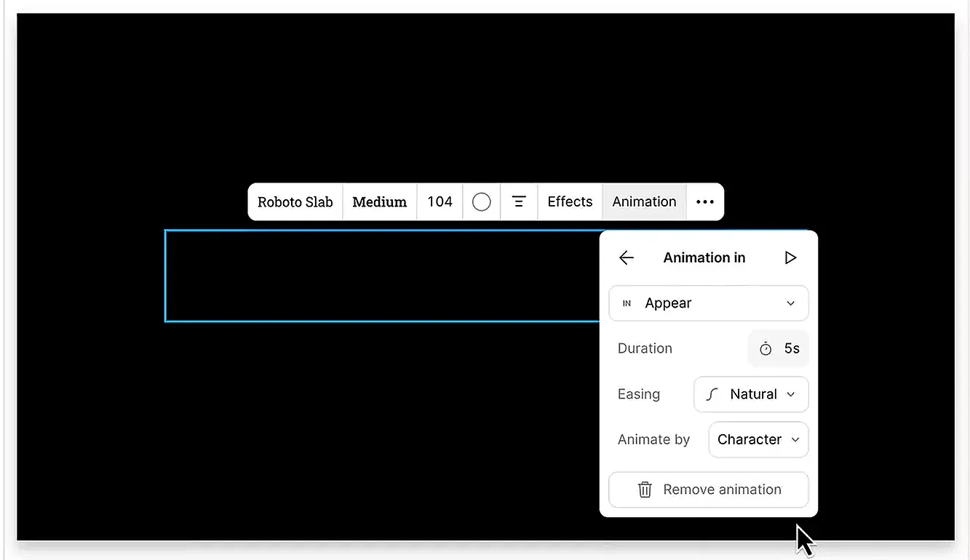Image resolution: width=970 pixels, height=560 pixels.
Task: Change the Medium font weight
Action: (x=379, y=201)
